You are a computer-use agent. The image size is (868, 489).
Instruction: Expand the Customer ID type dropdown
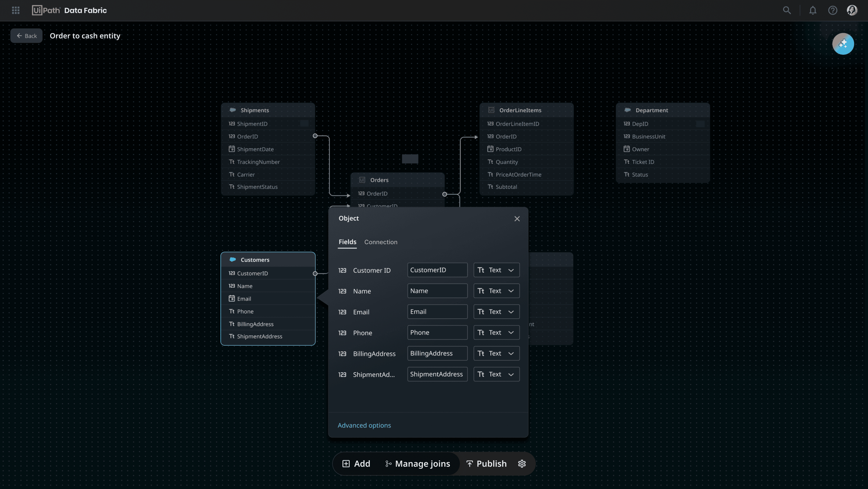tap(496, 270)
